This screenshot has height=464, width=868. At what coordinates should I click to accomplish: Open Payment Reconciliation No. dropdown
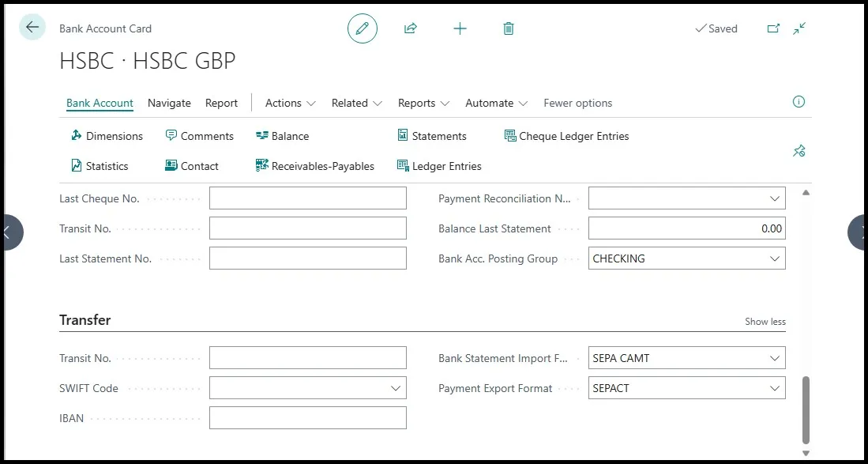tap(775, 198)
